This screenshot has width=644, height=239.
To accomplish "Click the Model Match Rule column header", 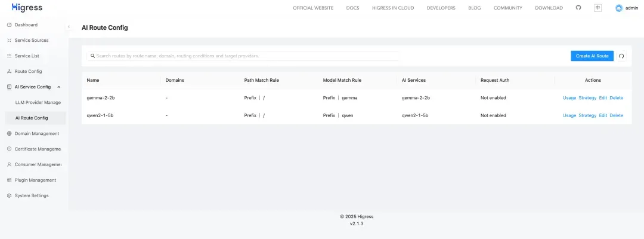I will (342, 80).
